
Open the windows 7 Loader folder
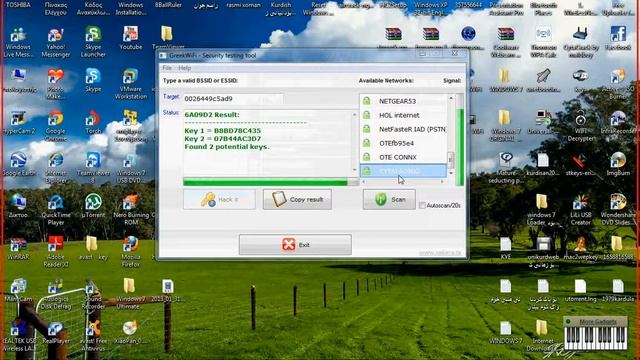pyautogui.click(x=542, y=210)
